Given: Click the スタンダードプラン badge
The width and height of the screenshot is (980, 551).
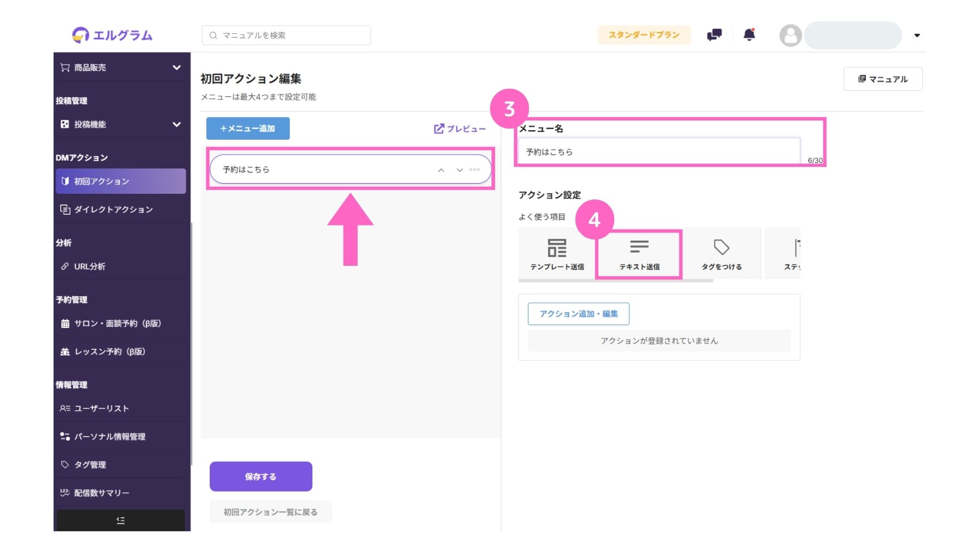Looking at the screenshot, I should tap(644, 35).
